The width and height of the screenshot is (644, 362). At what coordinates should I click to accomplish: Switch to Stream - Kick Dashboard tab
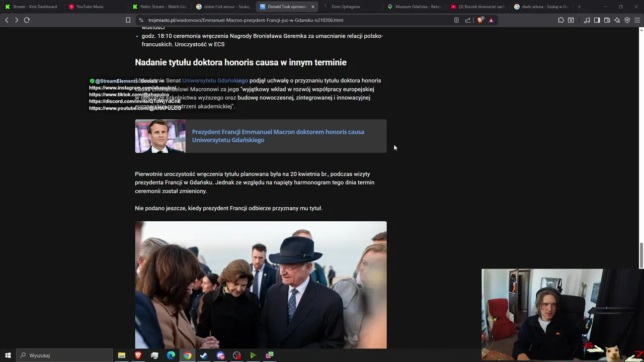32,7
